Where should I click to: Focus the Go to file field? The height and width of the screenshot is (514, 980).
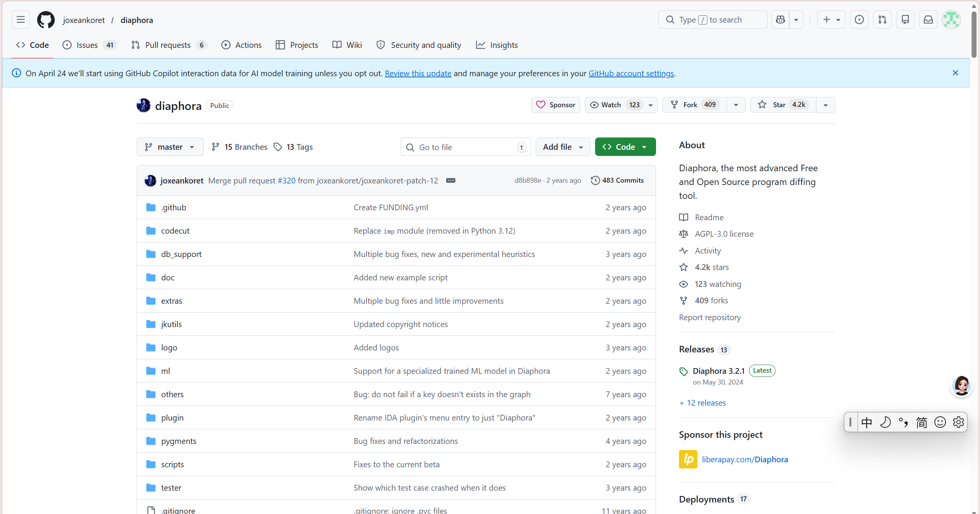pyautogui.click(x=465, y=147)
